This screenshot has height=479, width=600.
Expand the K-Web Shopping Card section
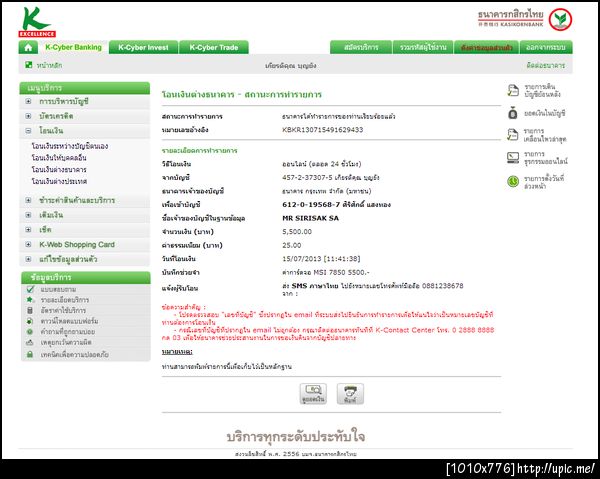pyautogui.click(x=28, y=244)
